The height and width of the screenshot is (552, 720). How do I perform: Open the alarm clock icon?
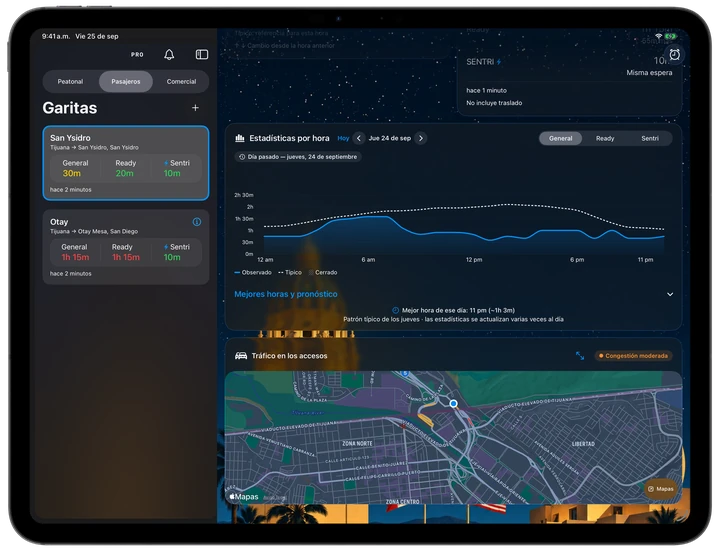click(x=675, y=54)
